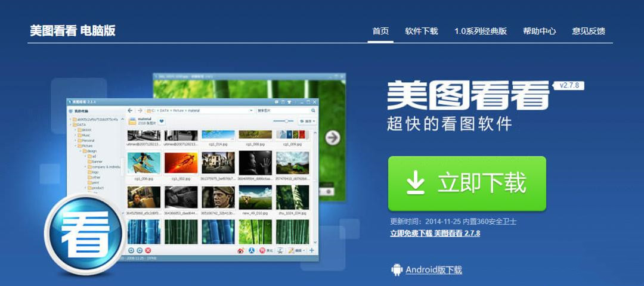
Task: Click the thumbnail scrollbar up arrow
Action: pos(315,132)
